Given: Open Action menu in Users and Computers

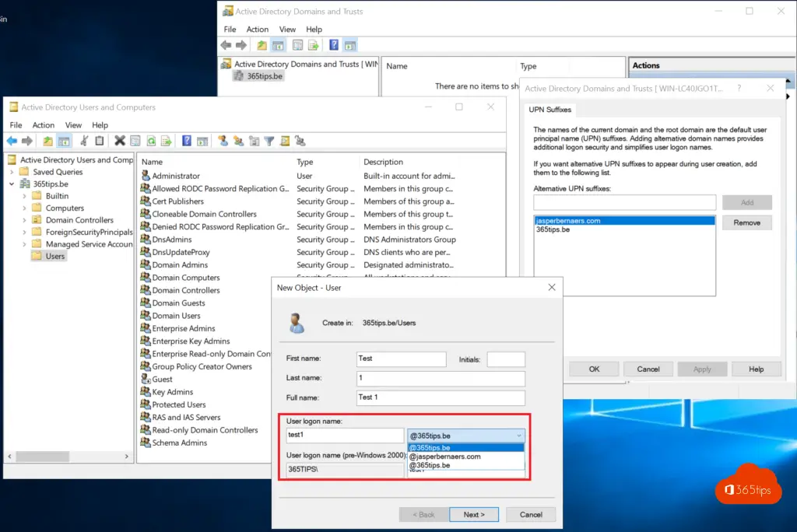Looking at the screenshot, I should (44, 125).
